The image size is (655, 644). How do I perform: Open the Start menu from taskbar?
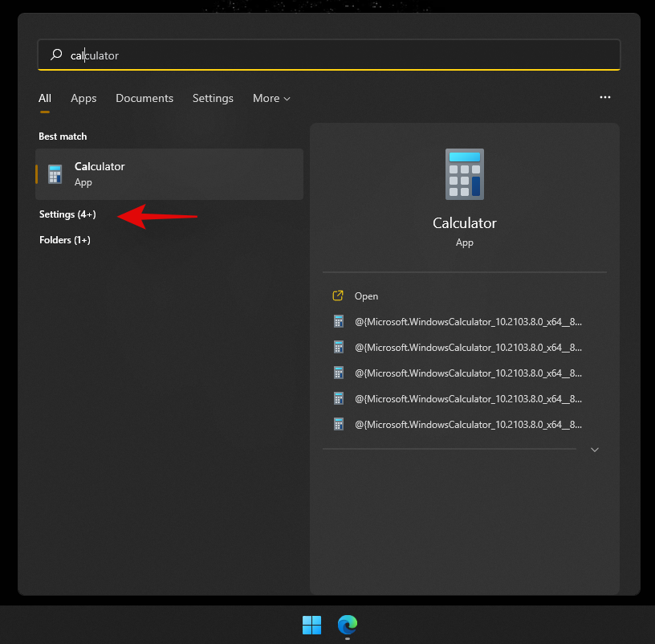coord(311,626)
